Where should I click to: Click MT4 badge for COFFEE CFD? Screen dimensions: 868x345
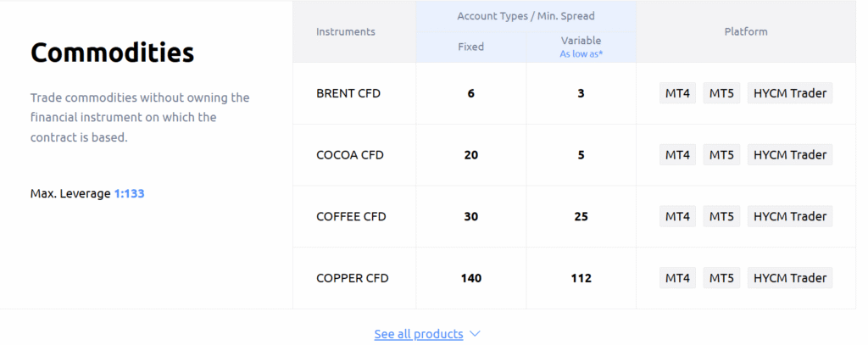pos(677,216)
